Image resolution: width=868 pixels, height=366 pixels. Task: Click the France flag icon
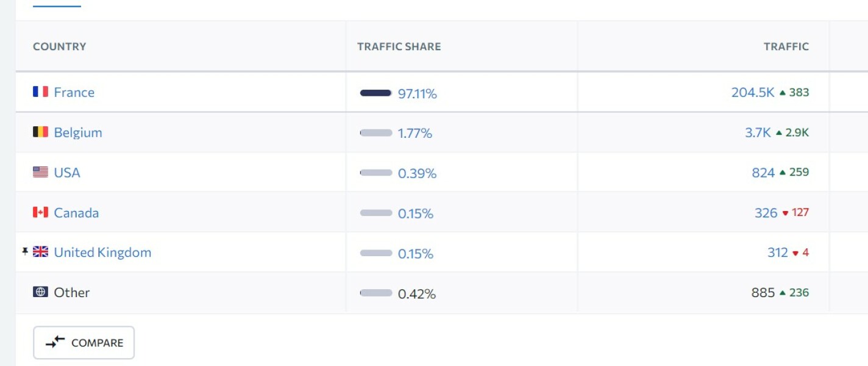(x=40, y=92)
